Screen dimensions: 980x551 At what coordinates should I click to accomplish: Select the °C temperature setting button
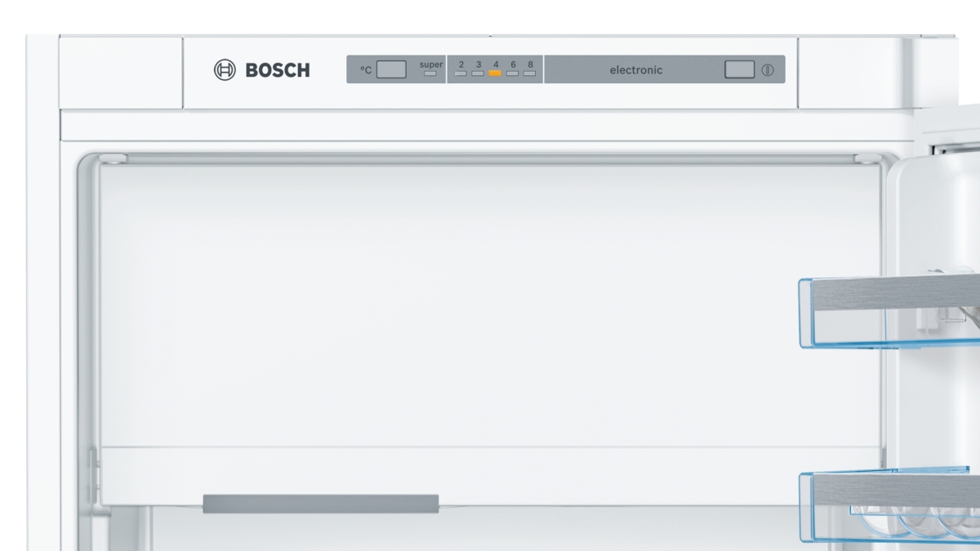pos(391,69)
